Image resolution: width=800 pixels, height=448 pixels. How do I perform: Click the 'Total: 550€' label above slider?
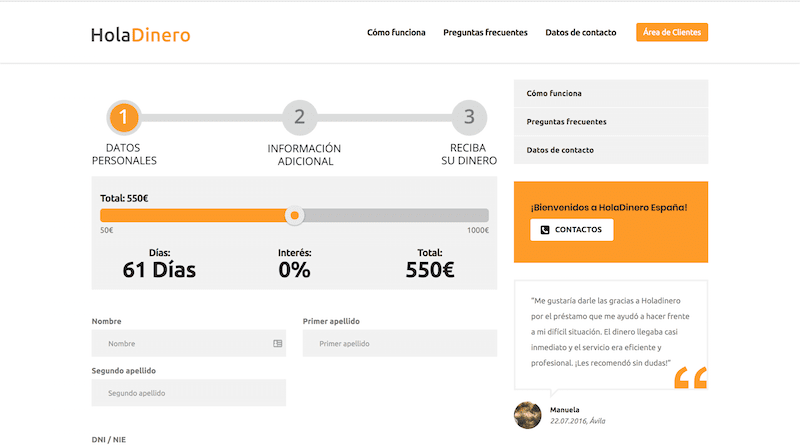(124, 198)
